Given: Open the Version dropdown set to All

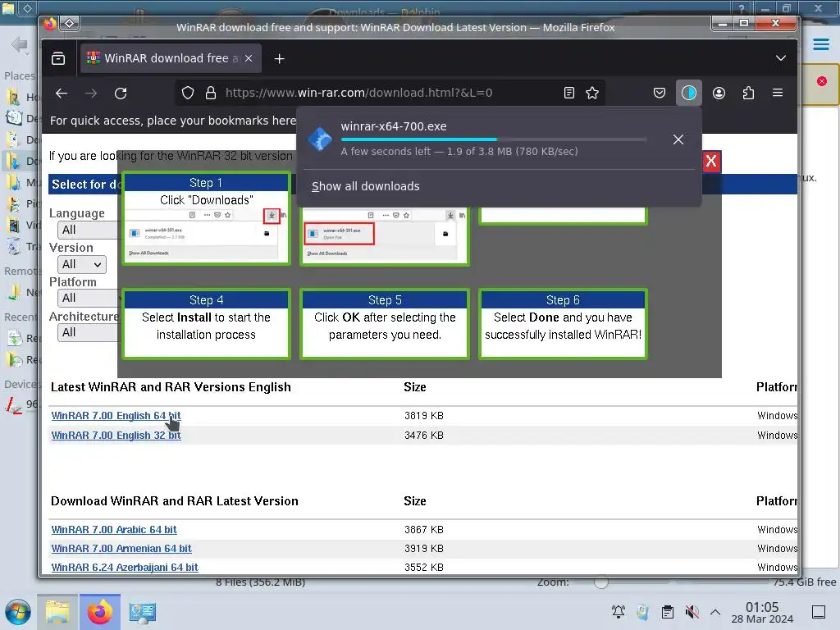Looking at the screenshot, I should [81, 264].
